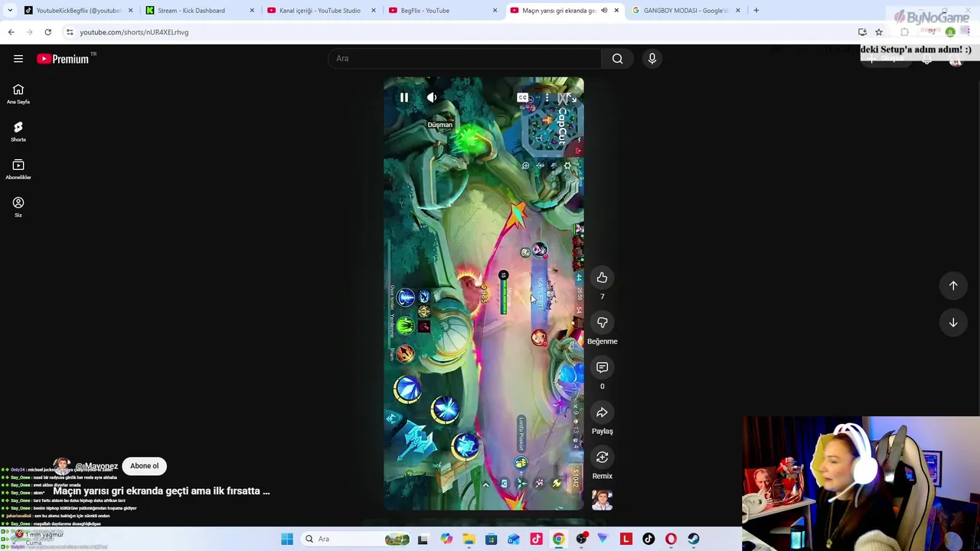Screen dimensions: 980x551
Task: Open the tab search dropdown arrow
Action: 10,11
